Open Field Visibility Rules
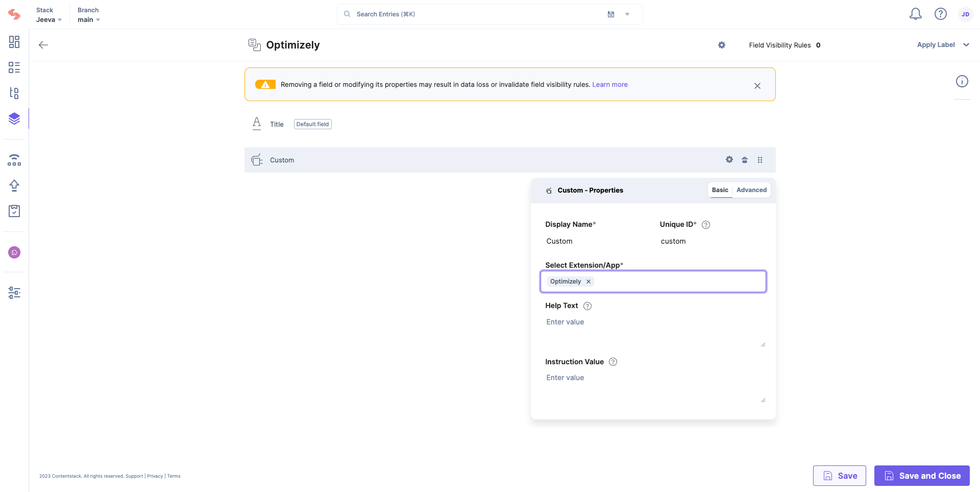The image size is (980, 492). pos(785,45)
